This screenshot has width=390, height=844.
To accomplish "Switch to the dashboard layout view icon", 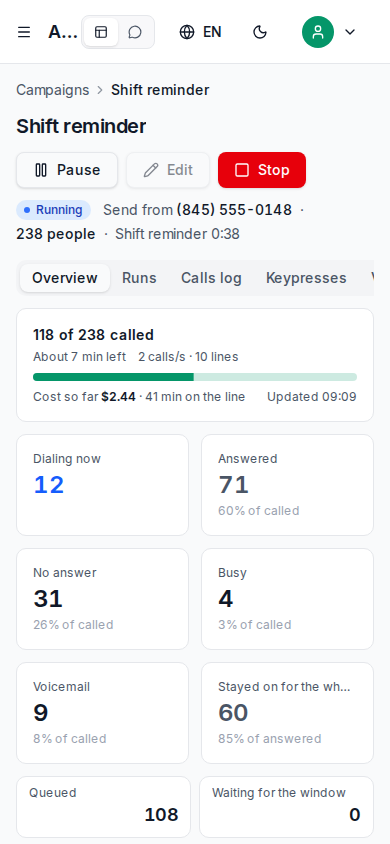I will pos(101,32).
